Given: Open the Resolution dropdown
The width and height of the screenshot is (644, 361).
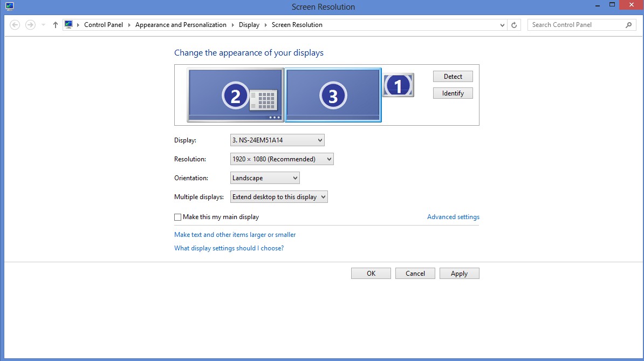Looking at the screenshot, I should [282, 159].
